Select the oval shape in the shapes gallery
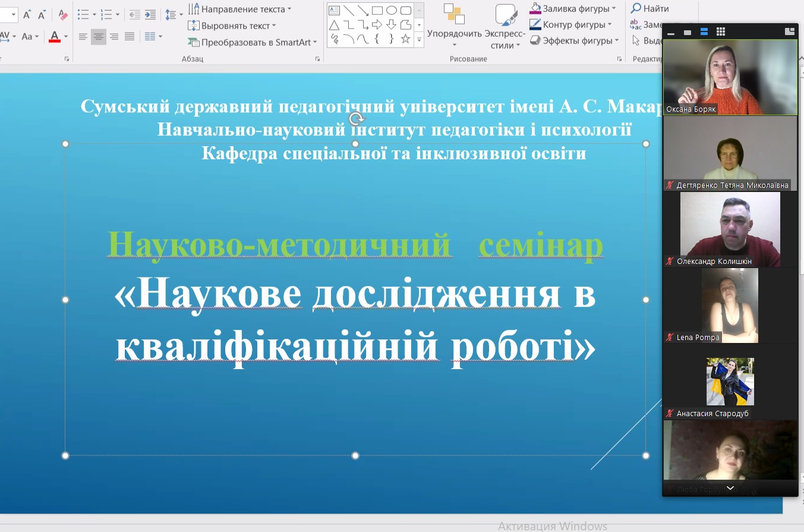 click(x=391, y=10)
